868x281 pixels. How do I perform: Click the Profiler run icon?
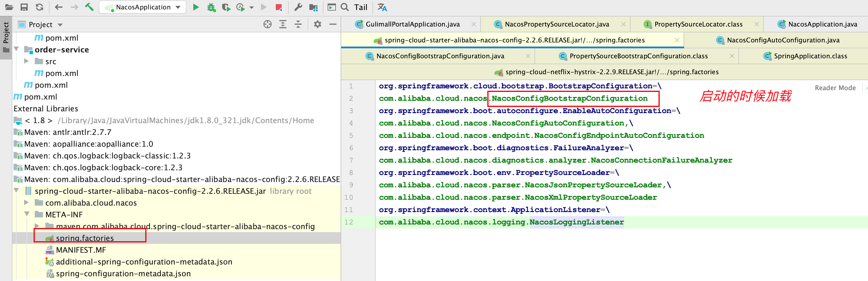[241, 7]
